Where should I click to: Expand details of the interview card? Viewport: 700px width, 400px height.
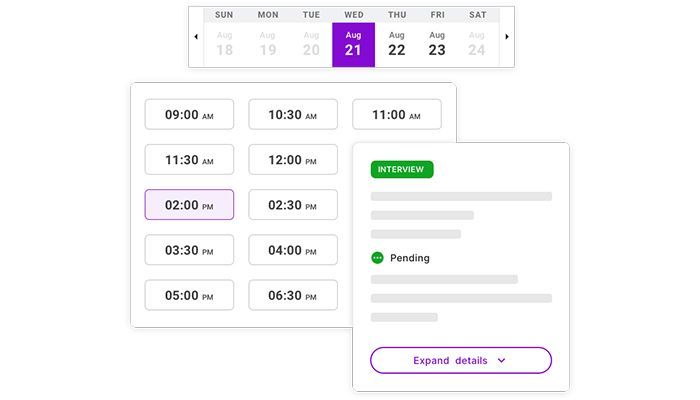click(460, 360)
